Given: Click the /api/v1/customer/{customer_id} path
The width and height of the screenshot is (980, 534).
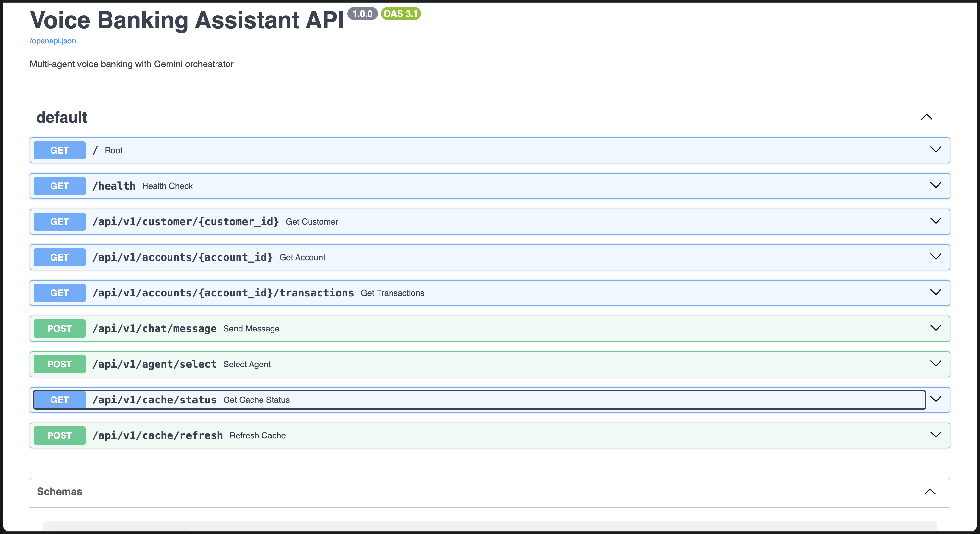Looking at the screenshot, I should pos(186,222).
